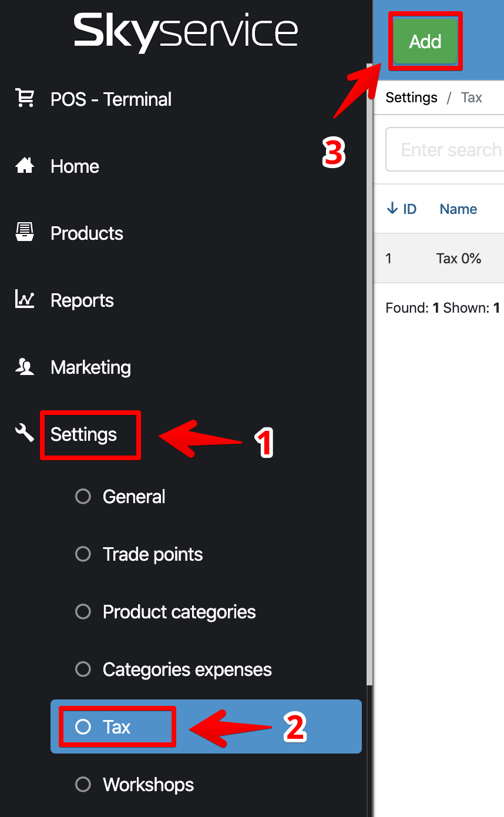Expand the Reports menu section
504x817 pixels.
pos(82,300)
